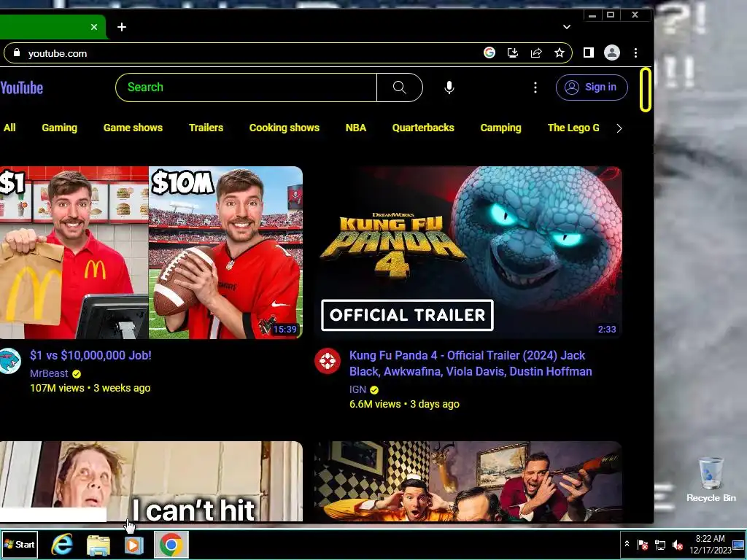Click the page vertical scrollbar thumb
Viewport: 747px width, 560px height.
645,90
